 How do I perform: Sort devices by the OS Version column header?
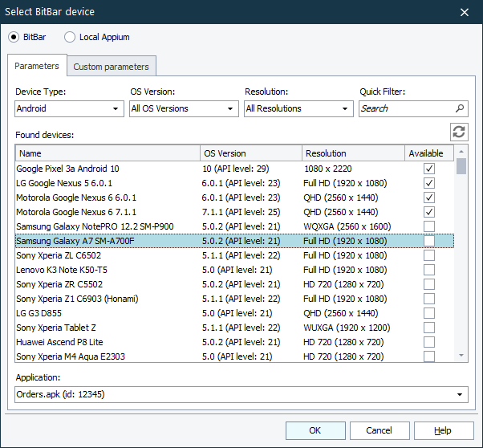tap(250, 153)
